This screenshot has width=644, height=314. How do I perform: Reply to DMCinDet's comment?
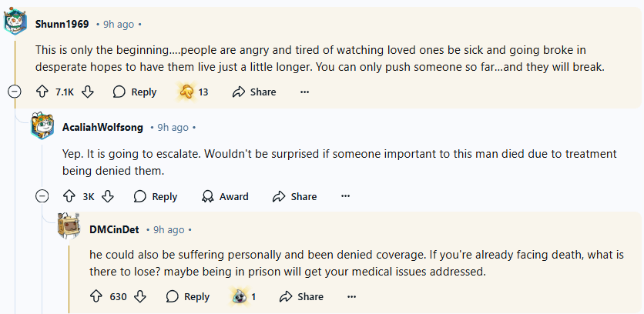(x=188, y=296)
